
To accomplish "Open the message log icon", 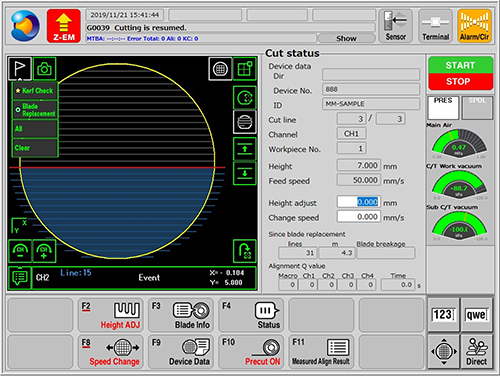I will tap(20, 278).
